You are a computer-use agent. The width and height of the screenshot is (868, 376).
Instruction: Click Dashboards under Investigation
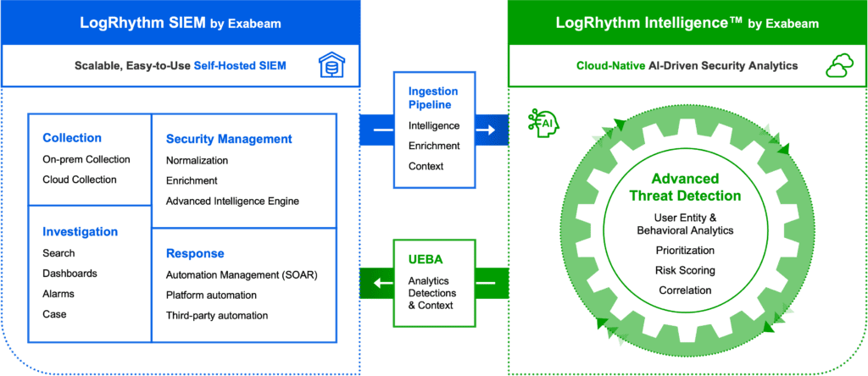click(70, 274)
